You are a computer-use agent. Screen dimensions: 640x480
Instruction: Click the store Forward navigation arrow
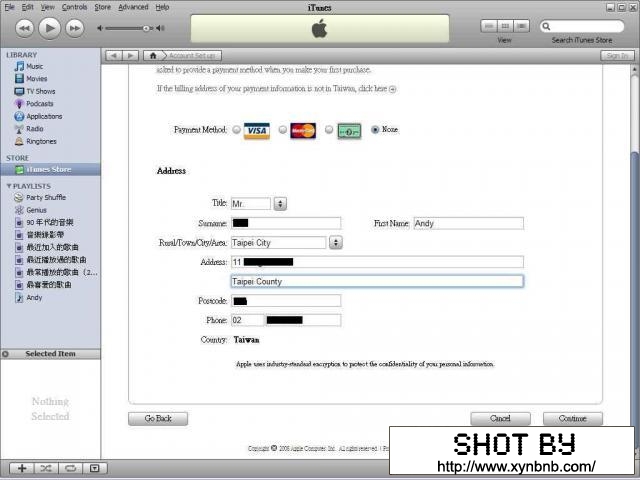tap(131, 56)
